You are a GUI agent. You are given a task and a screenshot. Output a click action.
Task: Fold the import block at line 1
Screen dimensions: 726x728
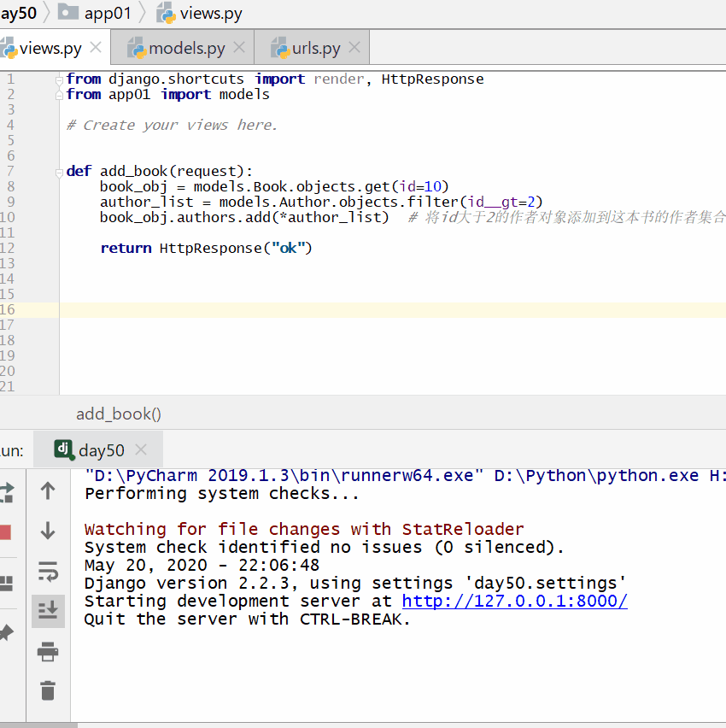(61, 79)
